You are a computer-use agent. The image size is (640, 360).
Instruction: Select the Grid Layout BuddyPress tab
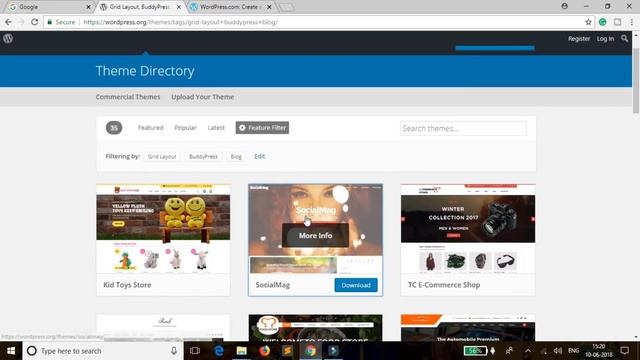tap(140, 7)
